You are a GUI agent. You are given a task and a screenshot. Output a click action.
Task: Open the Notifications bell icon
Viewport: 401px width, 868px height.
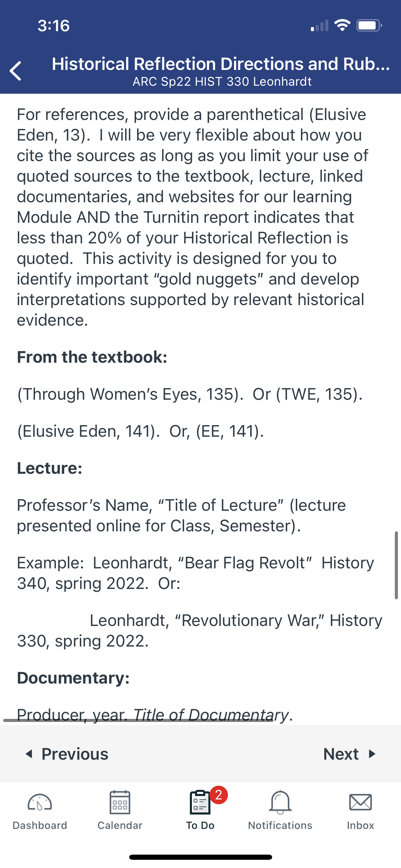280,802
